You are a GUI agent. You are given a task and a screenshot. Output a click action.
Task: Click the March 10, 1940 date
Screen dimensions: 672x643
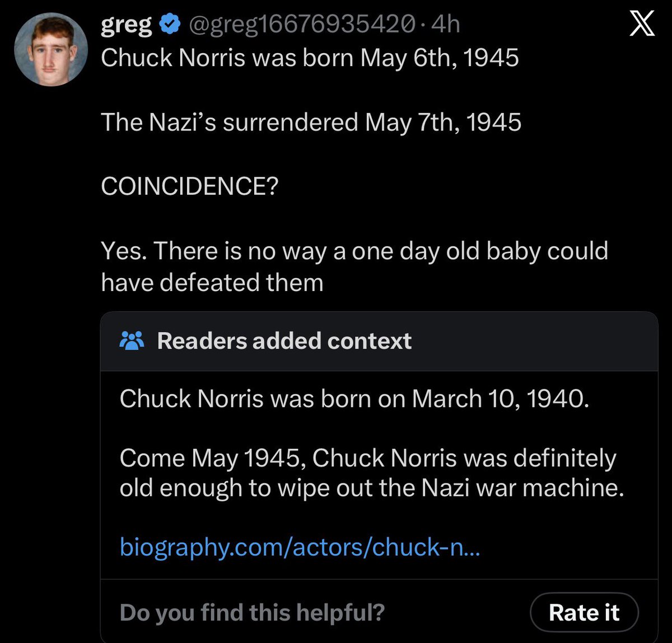tap(500, 398)
